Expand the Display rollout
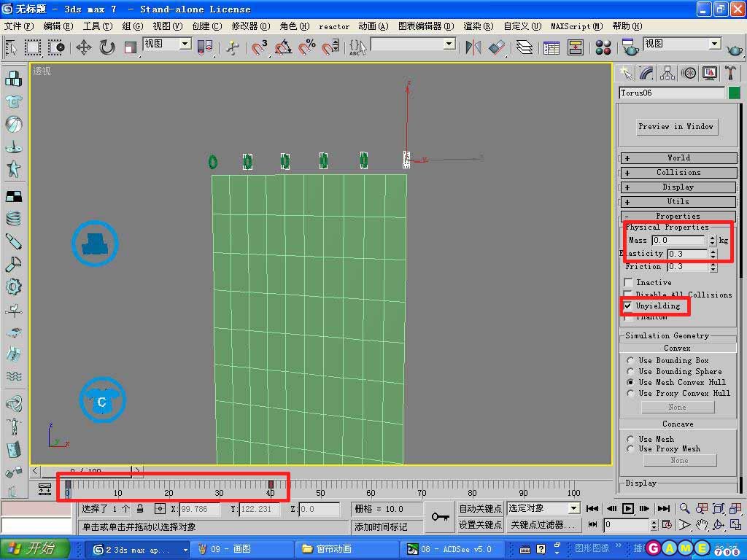This screenshot has height=560, width=747. tap(678, 187)
